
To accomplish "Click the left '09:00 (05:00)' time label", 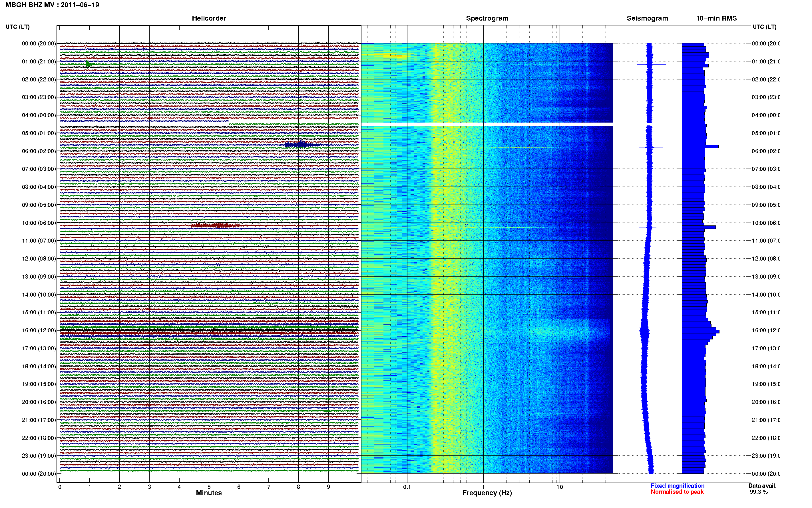I will click(x=39, y=205).
